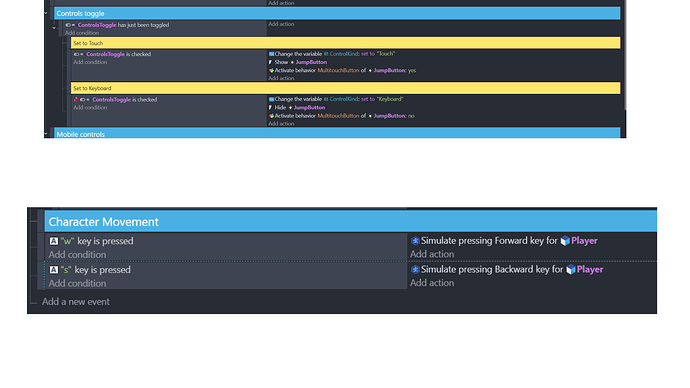690x388 pixels.
Task: Collapse the Mobile controls event group
Action: [x=46, y=134]
